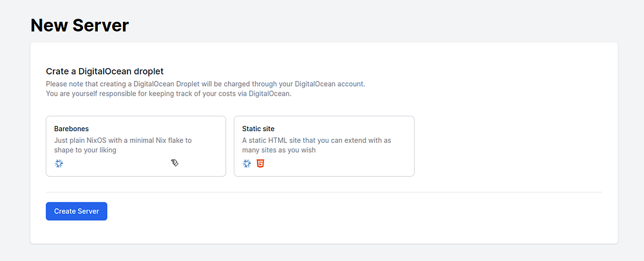Click the "Please note that creating" billing notice line
The height and width of the screenshot is (261, 644).
coord(206,84)
